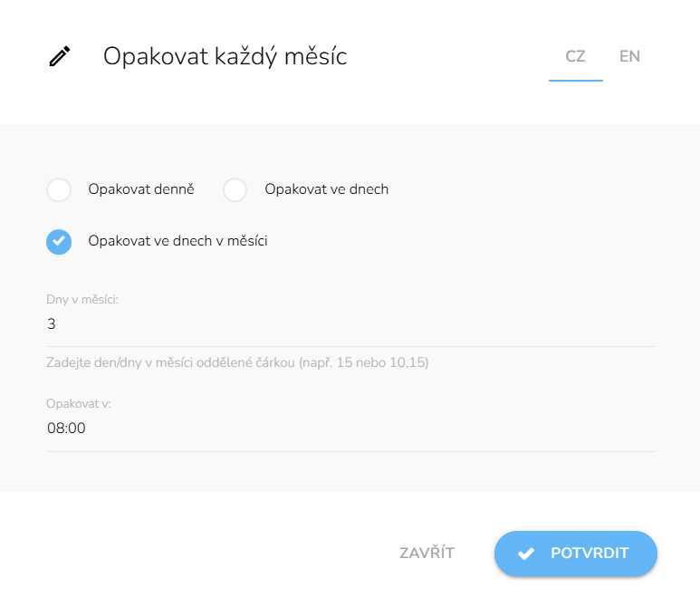
Task: Click the checkmark icon on the POTVRDIT button
Action: pyautogui.click(x=525, y=553)
